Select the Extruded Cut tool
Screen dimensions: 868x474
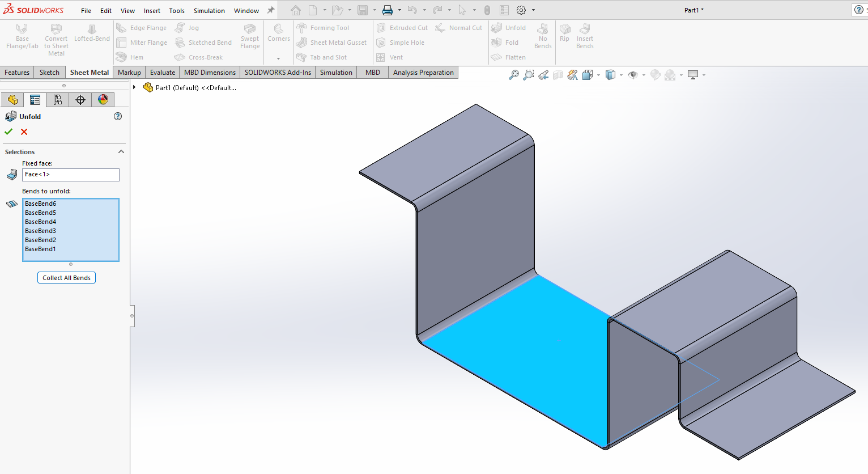(402, 28)
